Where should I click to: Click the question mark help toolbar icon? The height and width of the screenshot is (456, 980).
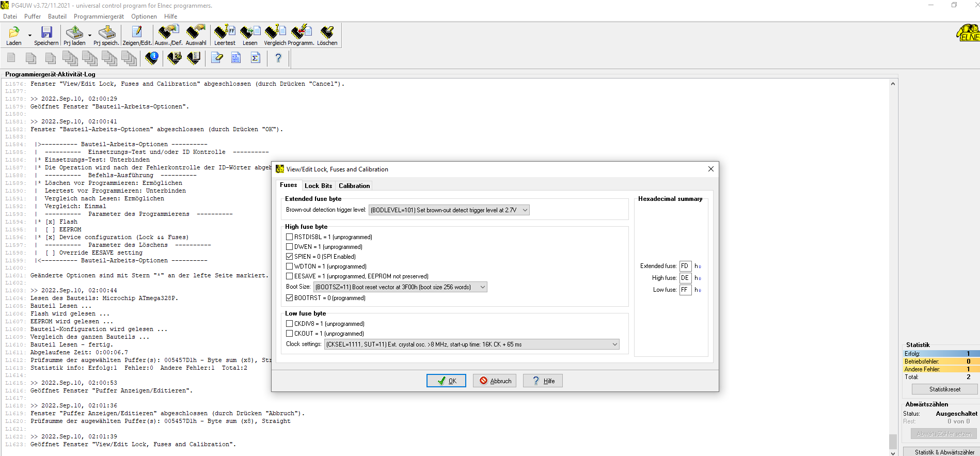[x=278, y=58]
